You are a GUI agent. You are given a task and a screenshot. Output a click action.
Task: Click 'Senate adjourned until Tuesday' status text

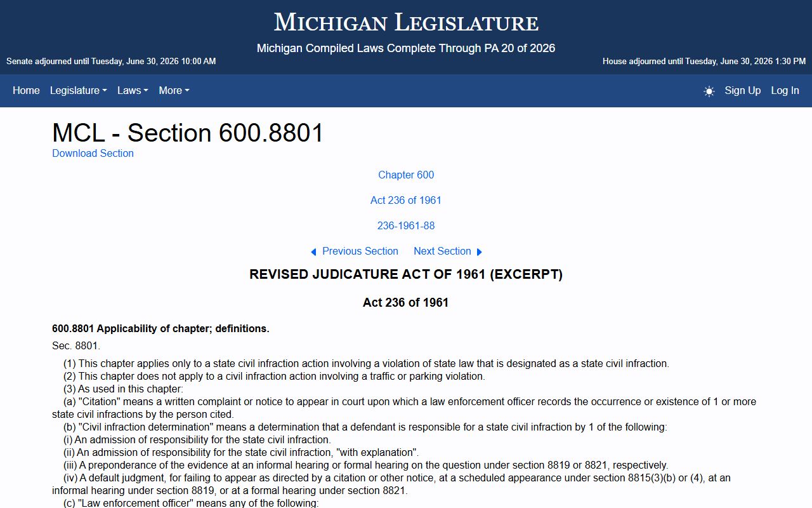click(x=111, y=62)
